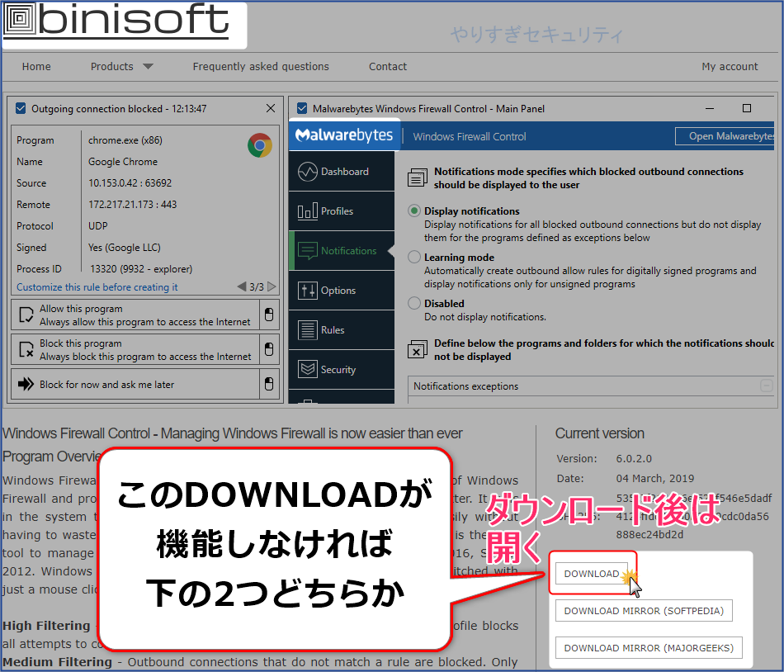The height and width of the screenshot is (672, 784).
Task: Click DOWNLOAD MIRROR (MAJORGEEKS) button
Action: 649,648
